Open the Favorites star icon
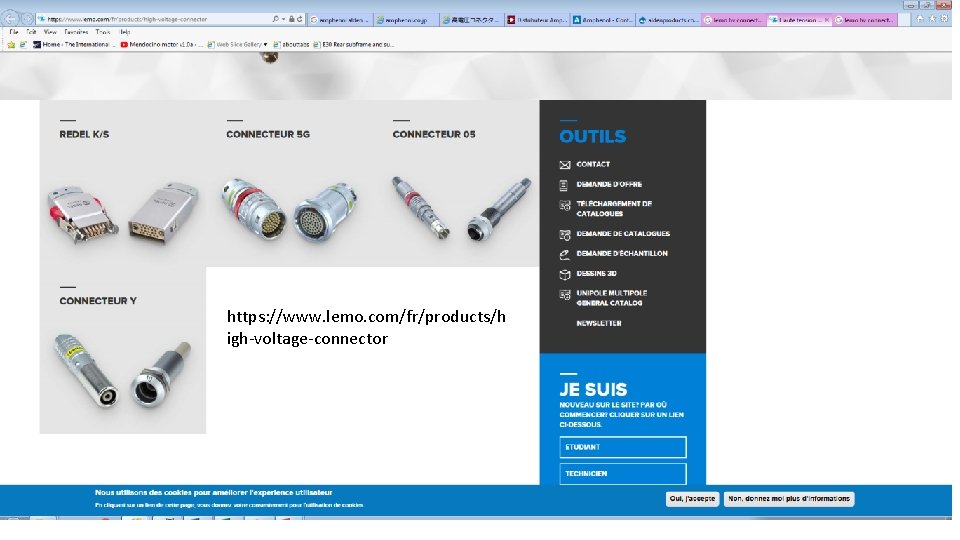The image size is (960, 540). pyautogui.click(x=932, y=20)
